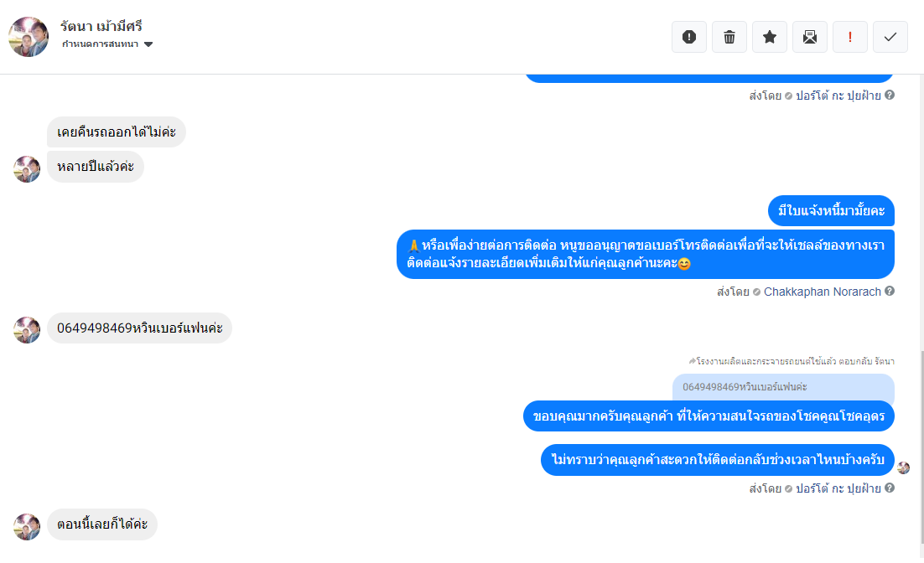The height and width of the screenshot is (563, 924).
Task: Expand the conversation assignment dropdown arrow
Action: (x=148, y=44)
